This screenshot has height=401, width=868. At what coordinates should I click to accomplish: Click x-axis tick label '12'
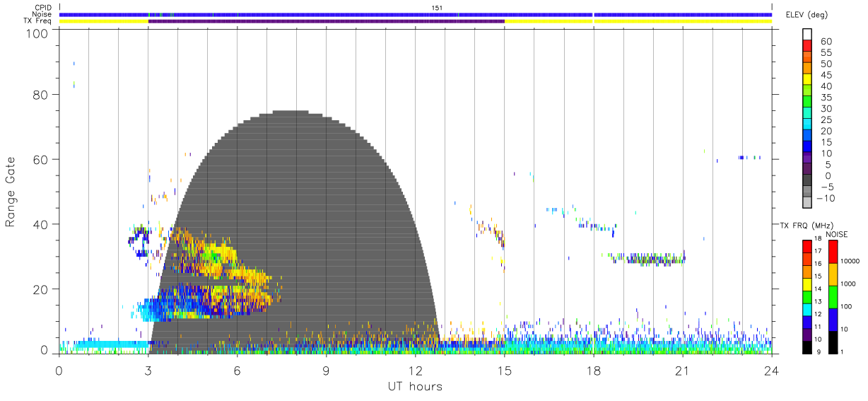coord(415,369)
